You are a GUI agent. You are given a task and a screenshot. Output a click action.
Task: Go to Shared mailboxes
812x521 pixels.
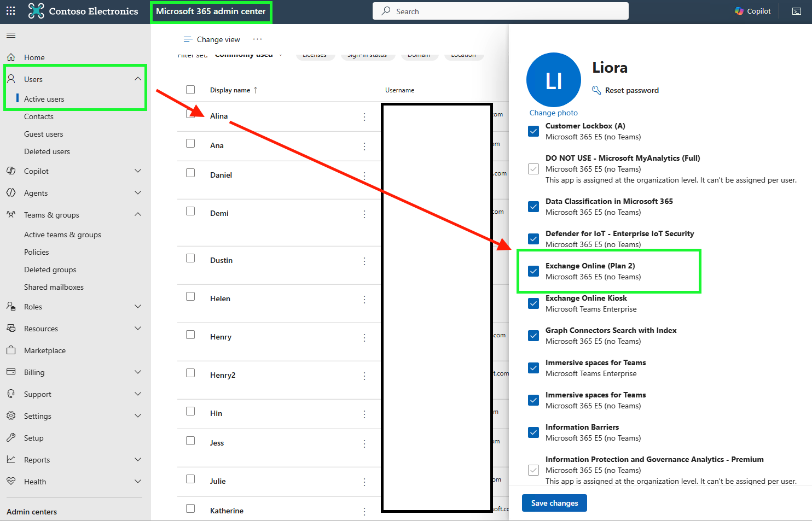point(54,287)
